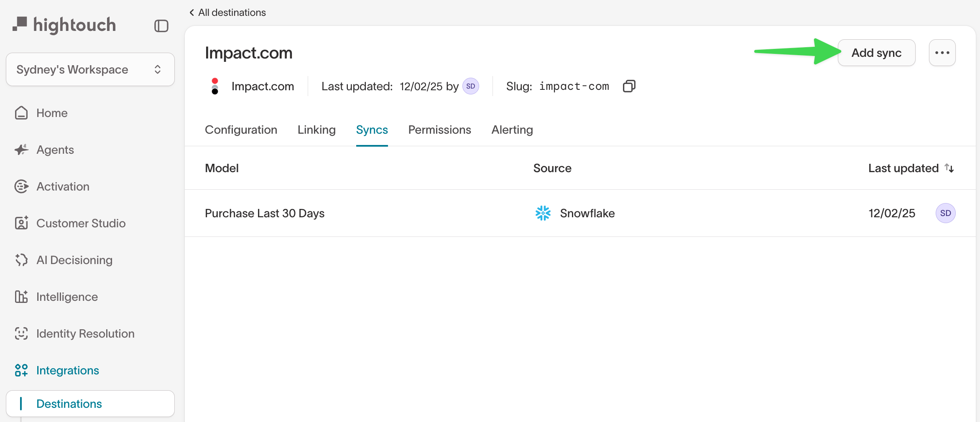Collapse the sidebar panel icon
980x422 pixels.
click(161, 26)
